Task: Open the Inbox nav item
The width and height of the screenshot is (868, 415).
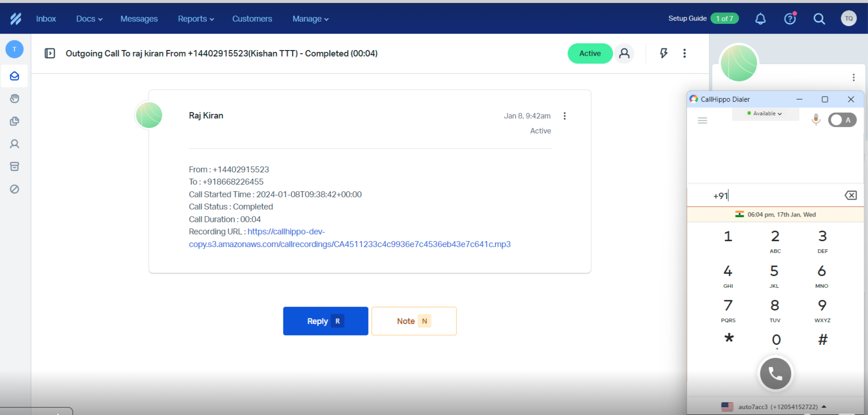Action: 46,19
